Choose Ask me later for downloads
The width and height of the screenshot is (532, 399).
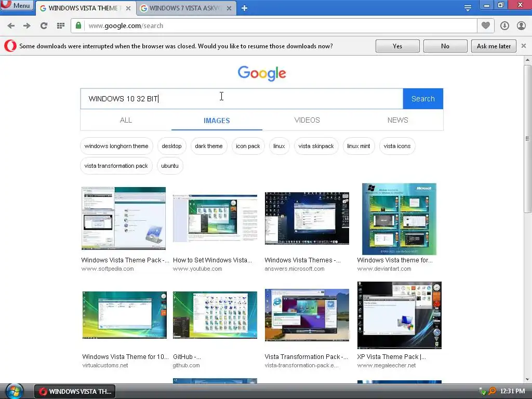pyautogui.click(x=494, y=46)
